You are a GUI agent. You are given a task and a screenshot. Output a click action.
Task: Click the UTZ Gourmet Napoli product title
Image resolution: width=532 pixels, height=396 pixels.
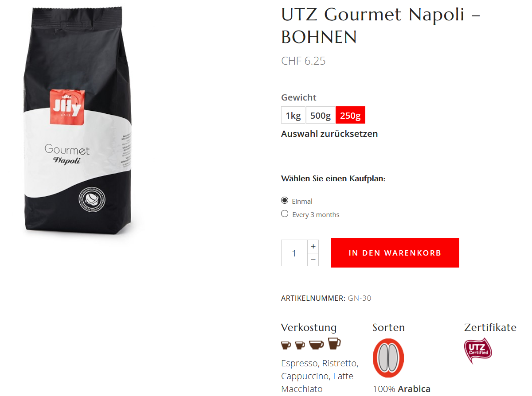click(x=381, y=26)
